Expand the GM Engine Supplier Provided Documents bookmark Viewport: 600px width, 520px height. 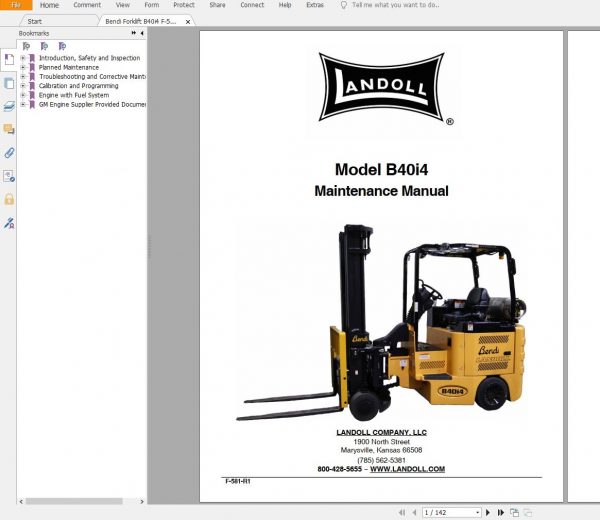pos(23,104)
